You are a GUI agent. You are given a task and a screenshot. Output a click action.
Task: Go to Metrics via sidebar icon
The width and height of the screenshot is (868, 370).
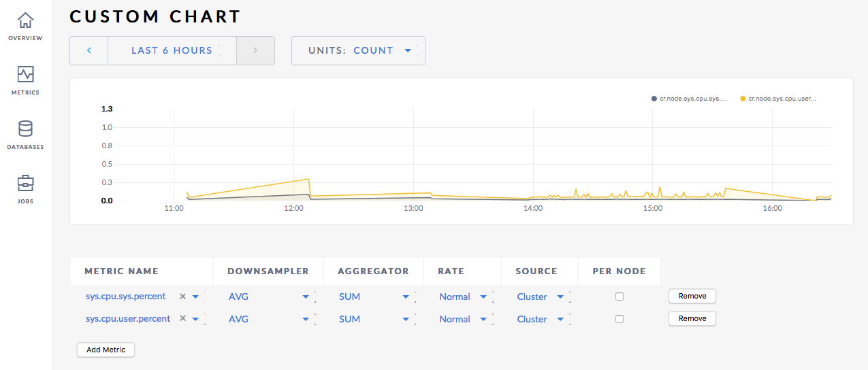coord(25,75)
